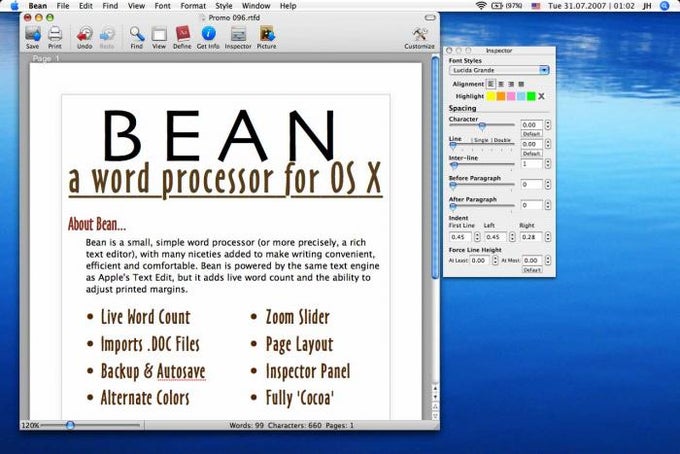Click the Left indent stepper
Viewport: 680px width, 454px height.
pyautogui.click(x=512, y=237)
